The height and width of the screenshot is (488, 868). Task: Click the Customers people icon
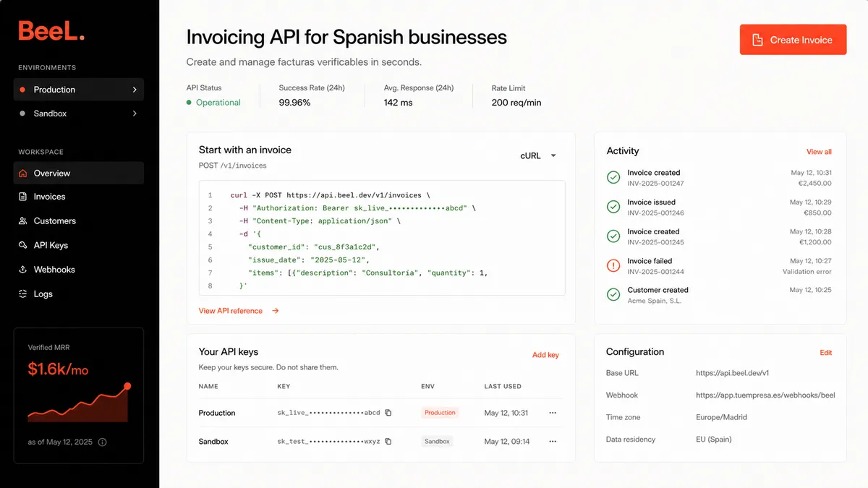pyautogui.click(x=23, y=221)
